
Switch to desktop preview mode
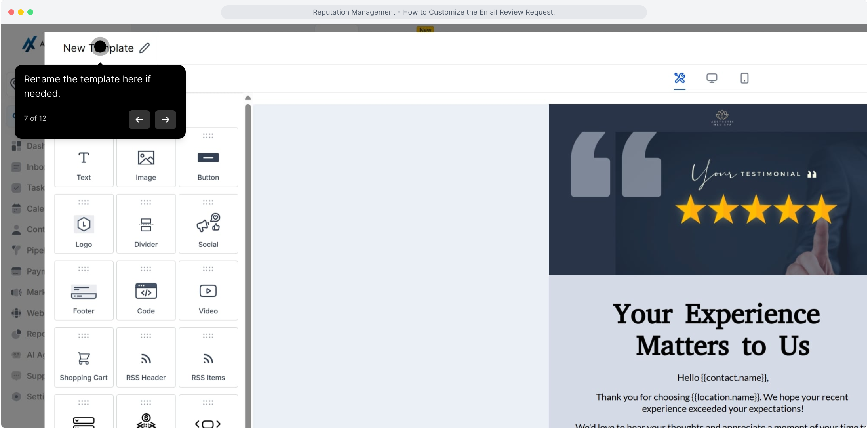pos(712,78)
